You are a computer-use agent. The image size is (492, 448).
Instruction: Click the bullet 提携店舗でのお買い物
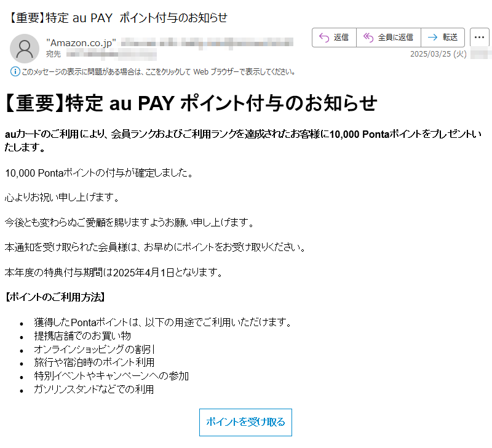pyautogui.click(x=82, y=336)
